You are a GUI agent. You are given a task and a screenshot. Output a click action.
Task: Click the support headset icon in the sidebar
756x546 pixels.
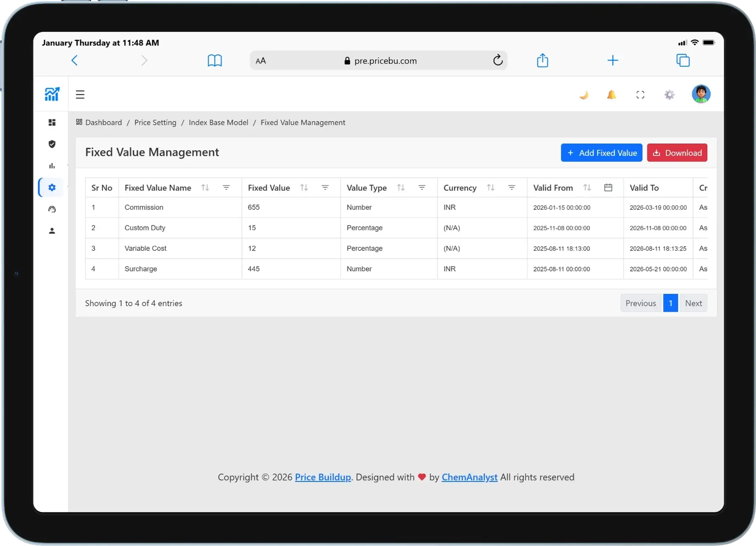(x=52, y=209)
